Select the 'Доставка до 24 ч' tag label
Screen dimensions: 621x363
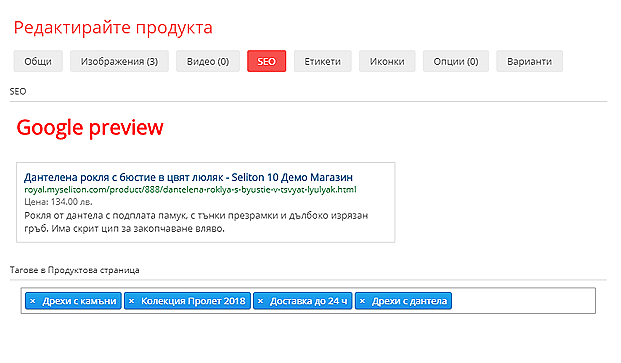[x=309, y=301]
